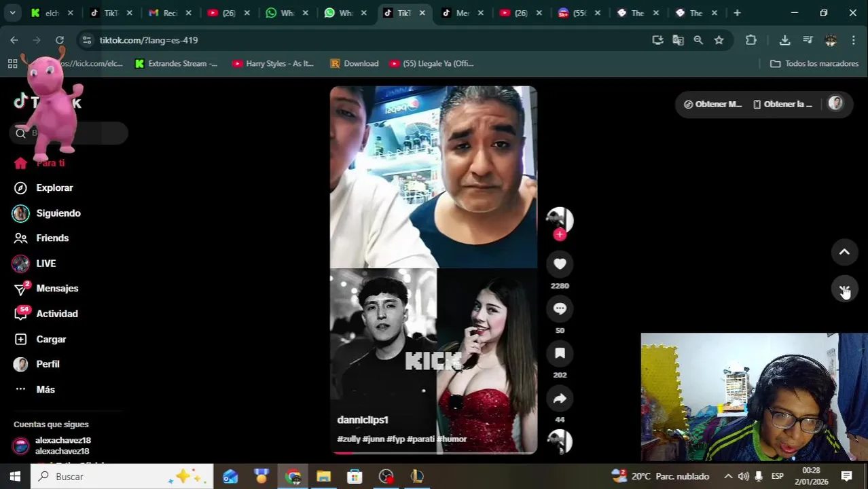Switch to the Gmail Reci tab
This screenshot has height=489, width=868.
click(x=170, y=13)
